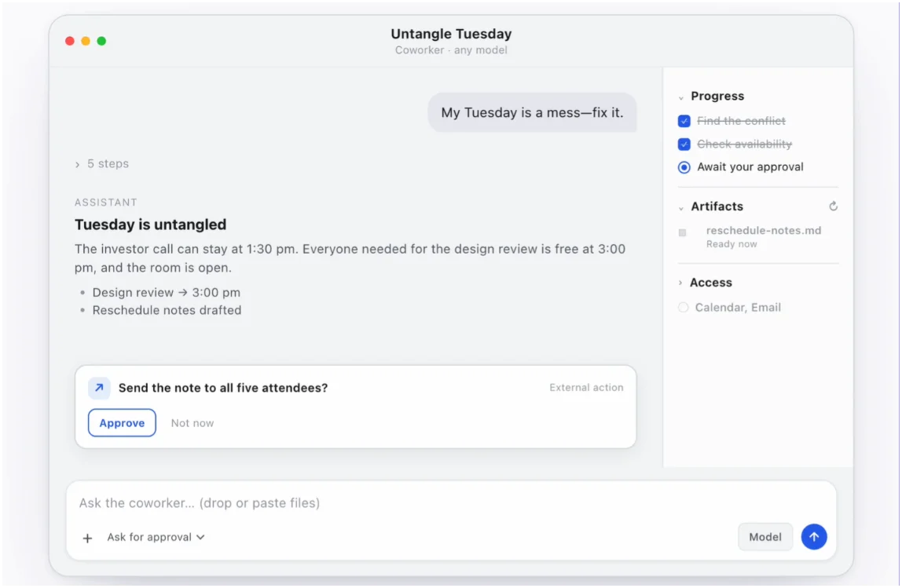Click the external action arrow icon
The height and width of the screenshot is (588, 902).
99,388
